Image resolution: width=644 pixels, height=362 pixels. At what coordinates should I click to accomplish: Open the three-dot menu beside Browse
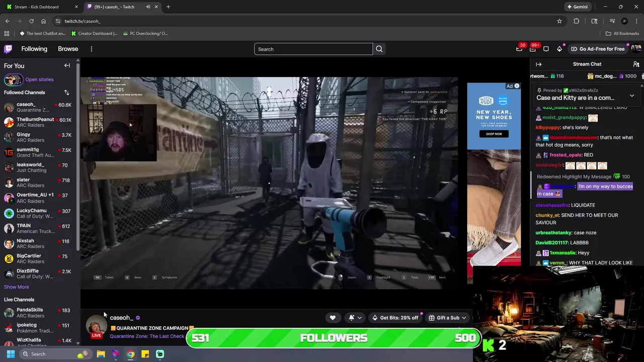pos(92,49)
